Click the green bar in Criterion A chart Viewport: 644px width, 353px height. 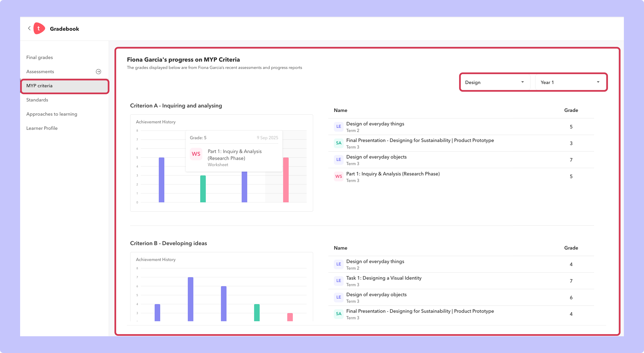203,189
